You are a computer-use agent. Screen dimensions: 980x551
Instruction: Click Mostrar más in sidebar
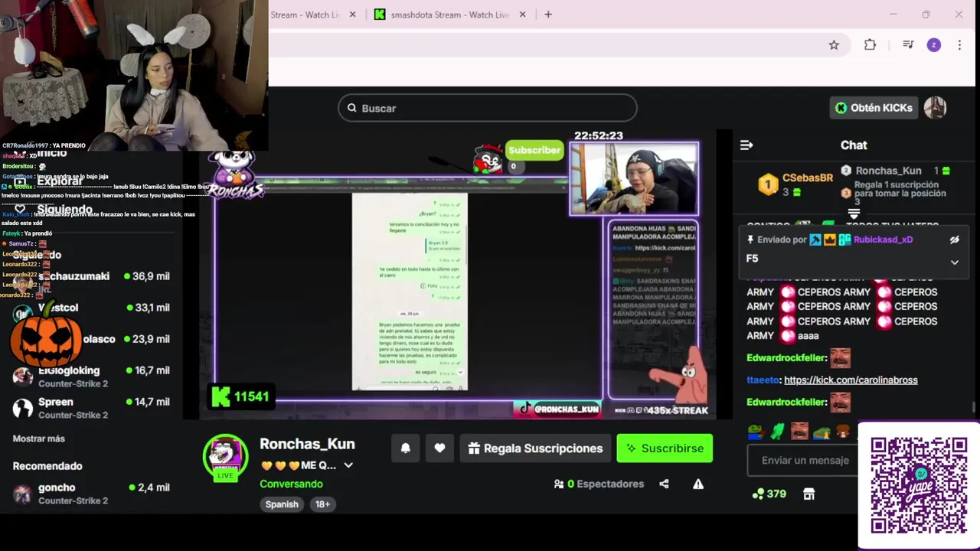tap(39, 439)
